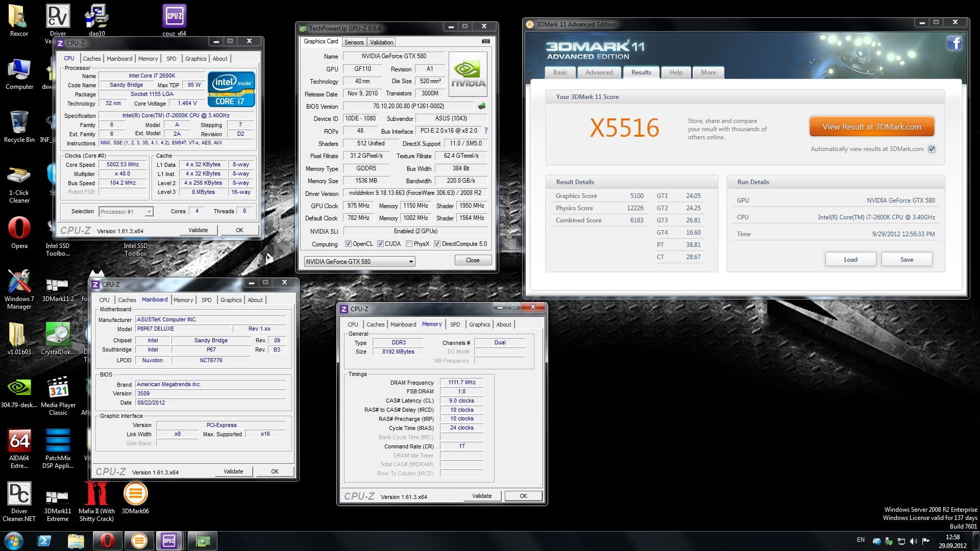Switch to Validation tab in GPU-Z
Image resolution: width=980 pixels, height=551 pixels.
point(382,42)
